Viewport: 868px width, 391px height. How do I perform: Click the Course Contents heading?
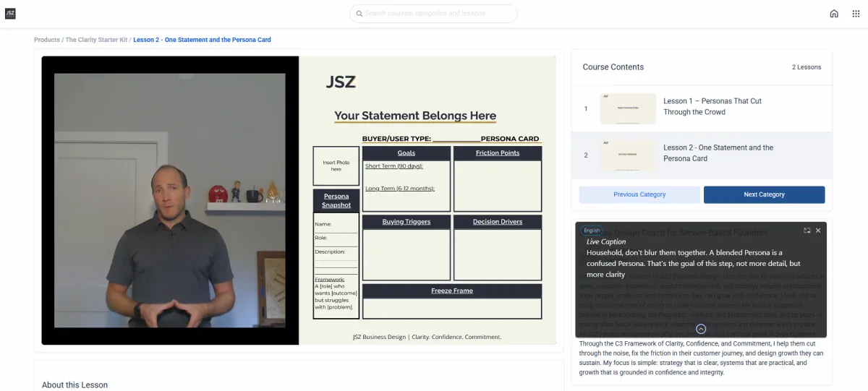coord(613,67)
